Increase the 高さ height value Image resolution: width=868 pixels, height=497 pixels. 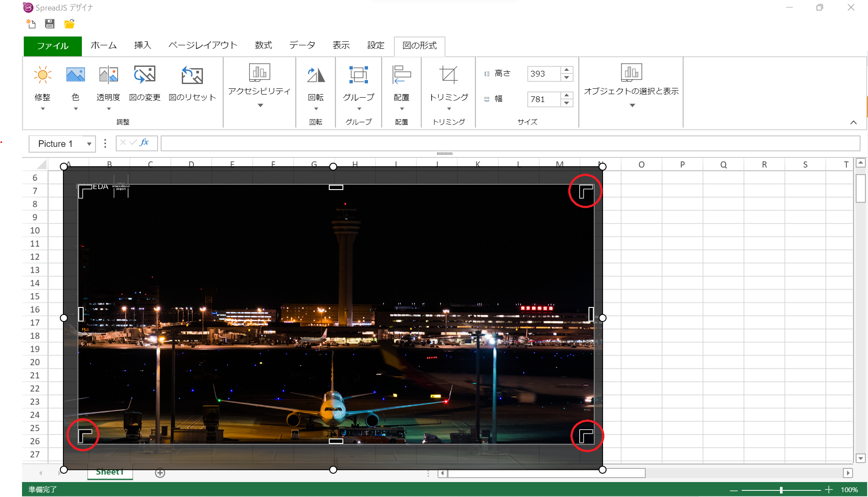coord(567,70)
